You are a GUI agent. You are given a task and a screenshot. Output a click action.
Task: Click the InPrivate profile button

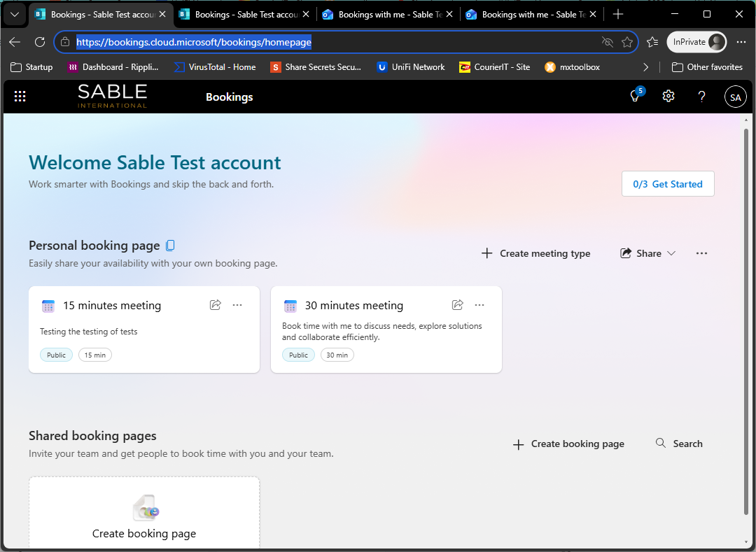pyautogui.click(x=696, y=43)
